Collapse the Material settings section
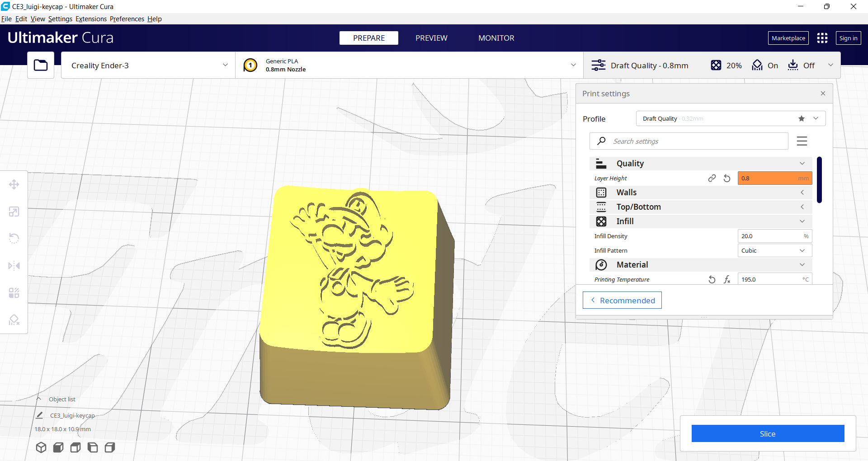This screenshot has height=461, width=868. coord(701,265)
